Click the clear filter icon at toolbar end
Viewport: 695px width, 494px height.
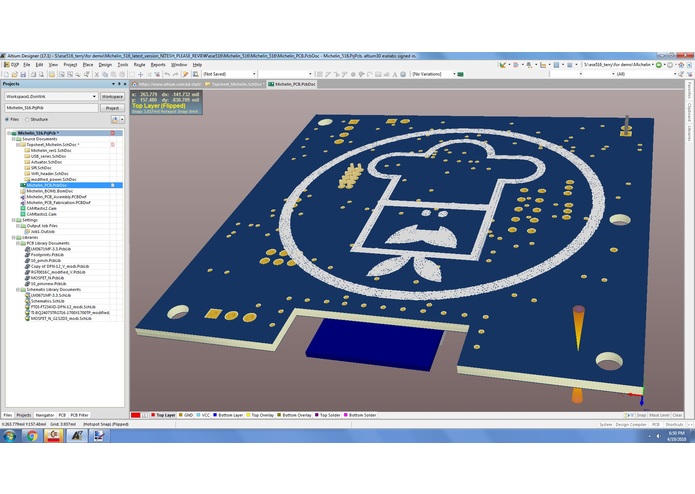pos(689,74)
